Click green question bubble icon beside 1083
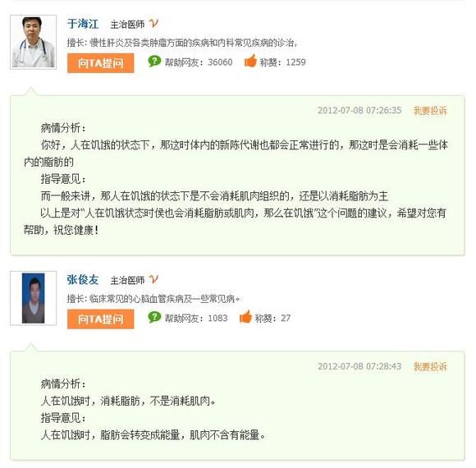Image resolution: width=476 pixels, height=468 pixels. pos(154,318)
